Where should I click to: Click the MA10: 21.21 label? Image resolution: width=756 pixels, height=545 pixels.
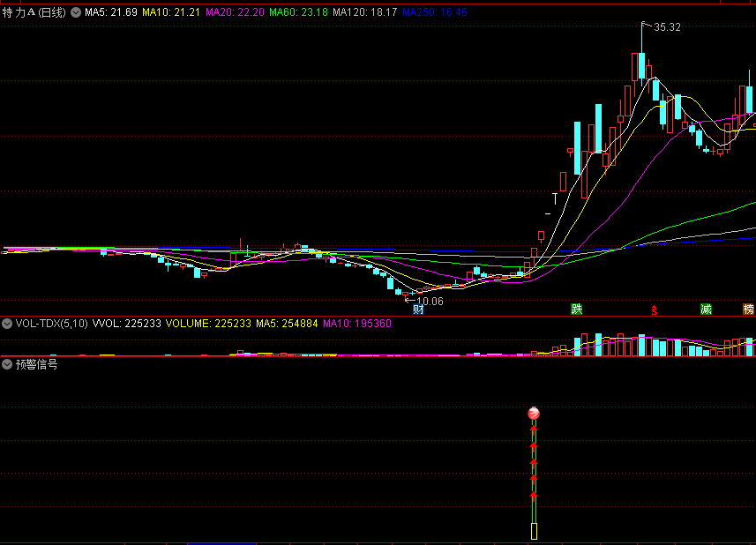[x=170, y=12]
